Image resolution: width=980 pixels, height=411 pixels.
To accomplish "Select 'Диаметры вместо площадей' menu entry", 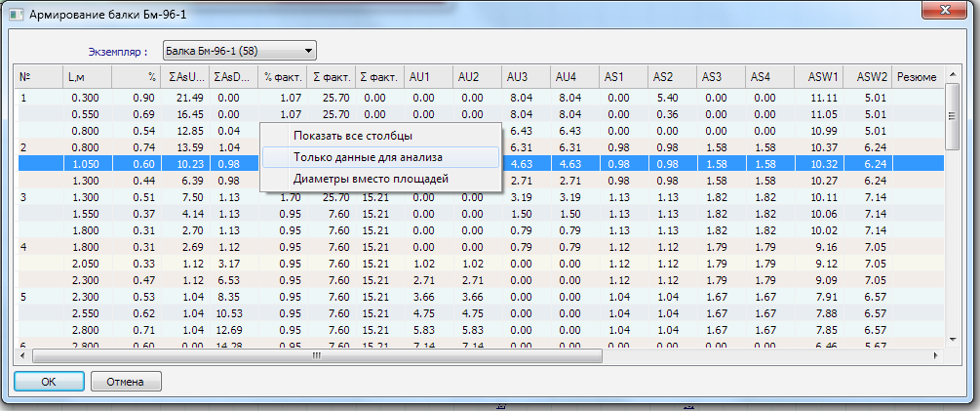I will [371, 179].
